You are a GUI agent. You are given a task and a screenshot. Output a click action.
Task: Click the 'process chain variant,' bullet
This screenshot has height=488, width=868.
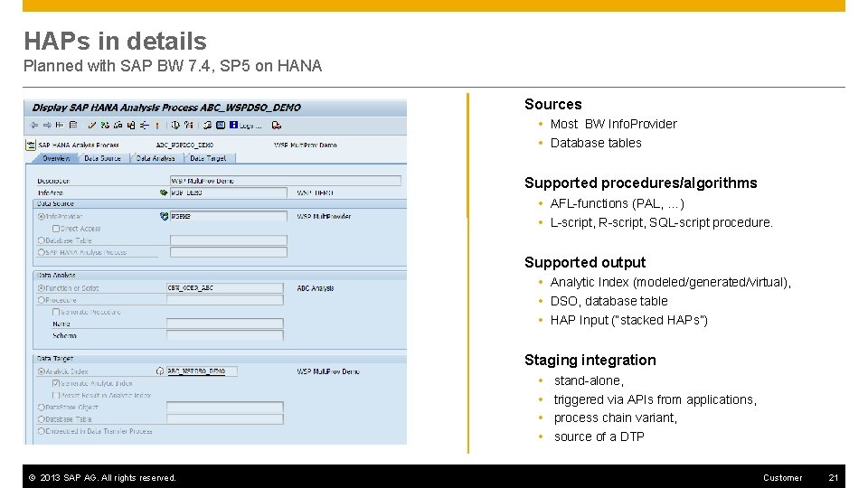coord(616,418)
